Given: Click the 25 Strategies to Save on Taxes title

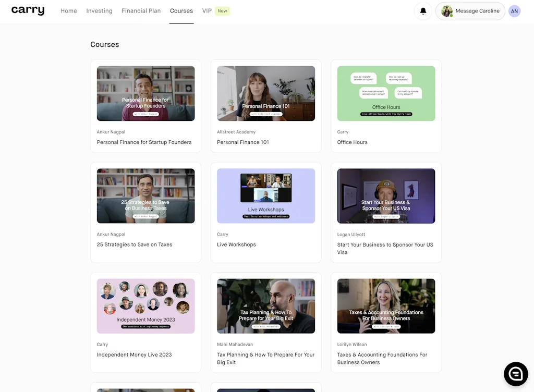Looking at the screenshot, I should (x=135, y=244).
